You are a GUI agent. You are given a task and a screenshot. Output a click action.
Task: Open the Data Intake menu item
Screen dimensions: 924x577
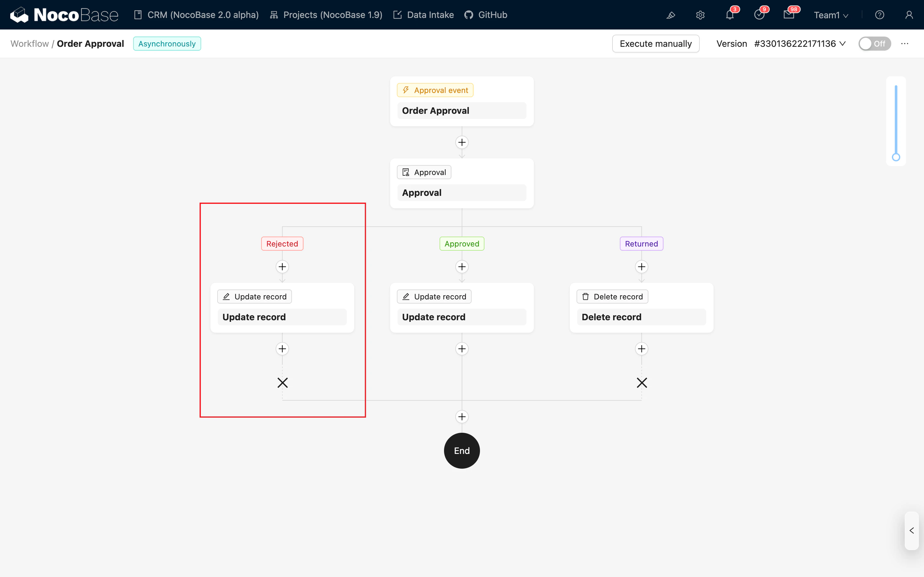[x=424, y=15]
